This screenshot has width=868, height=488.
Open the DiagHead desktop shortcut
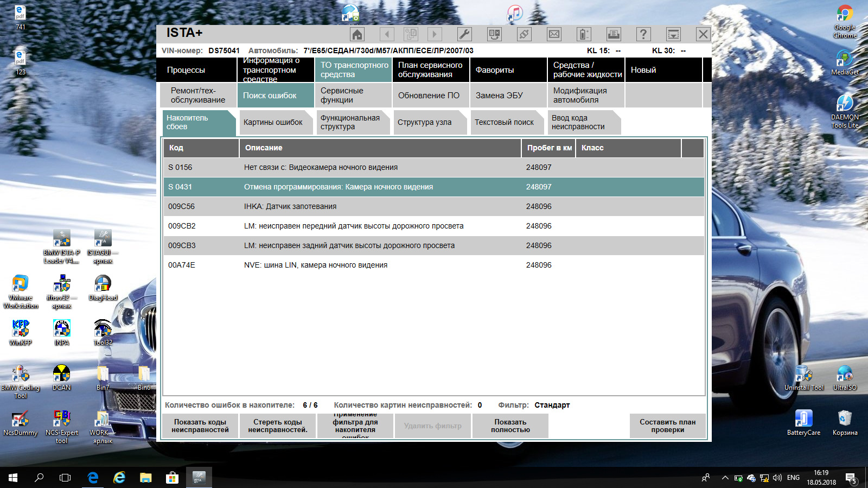103,288
